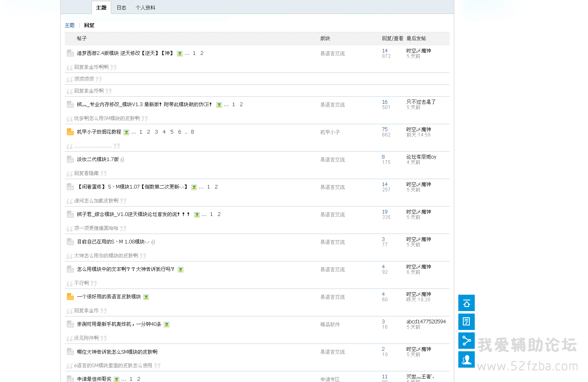Screen dimensions: 588x382
Task: Go to page 2 of 造梦西游2.4版模块 thread
Action: click(x=201, y=53)
